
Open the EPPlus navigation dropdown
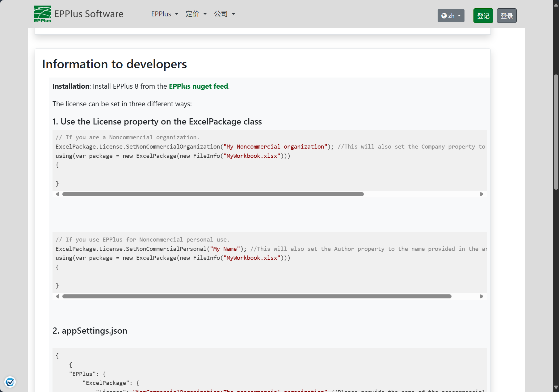[x=165, y=14]
